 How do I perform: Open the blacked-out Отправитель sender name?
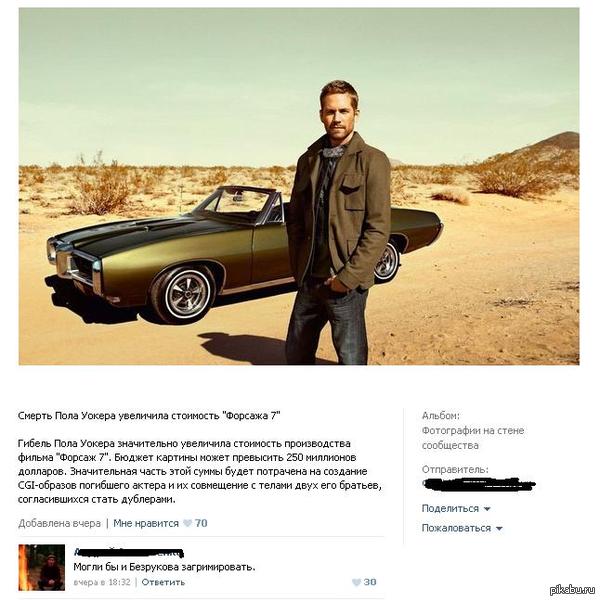[x=478, y=484]
